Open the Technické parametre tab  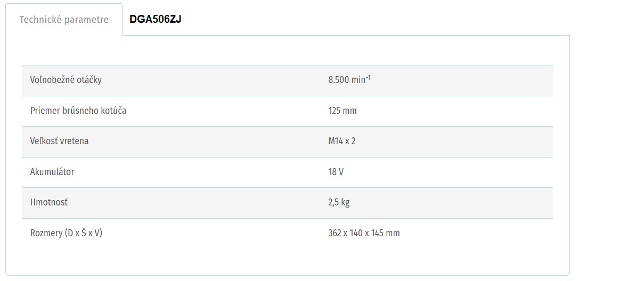[x=64, y=20]
